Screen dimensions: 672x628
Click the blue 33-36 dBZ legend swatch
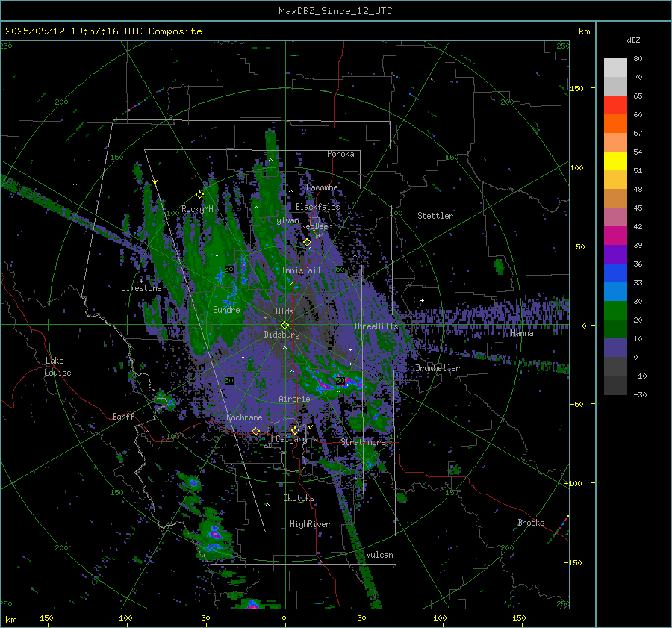pyautogui.click(x=615, y=273)
